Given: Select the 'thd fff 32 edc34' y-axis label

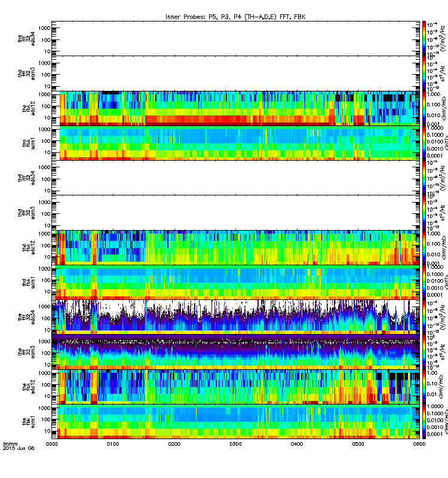Looking at the screenshot, I should pyautogui.click(x=26, y=177).
